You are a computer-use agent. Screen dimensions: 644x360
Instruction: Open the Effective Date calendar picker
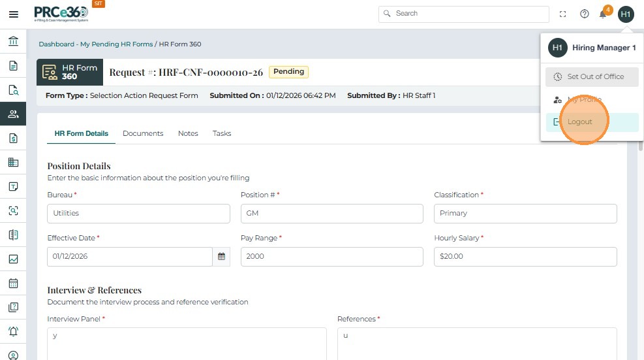coord(222,257)
